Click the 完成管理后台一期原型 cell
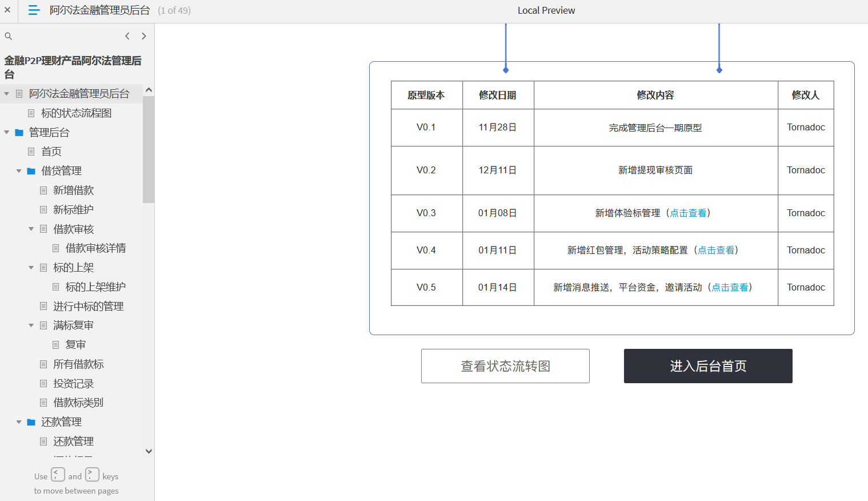This screenshot has height=501, width=868. tap(655, 128)
